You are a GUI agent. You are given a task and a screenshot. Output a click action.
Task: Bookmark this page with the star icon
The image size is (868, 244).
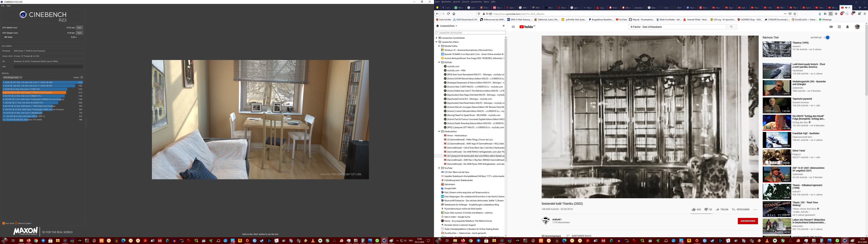(x=795, y=14)
